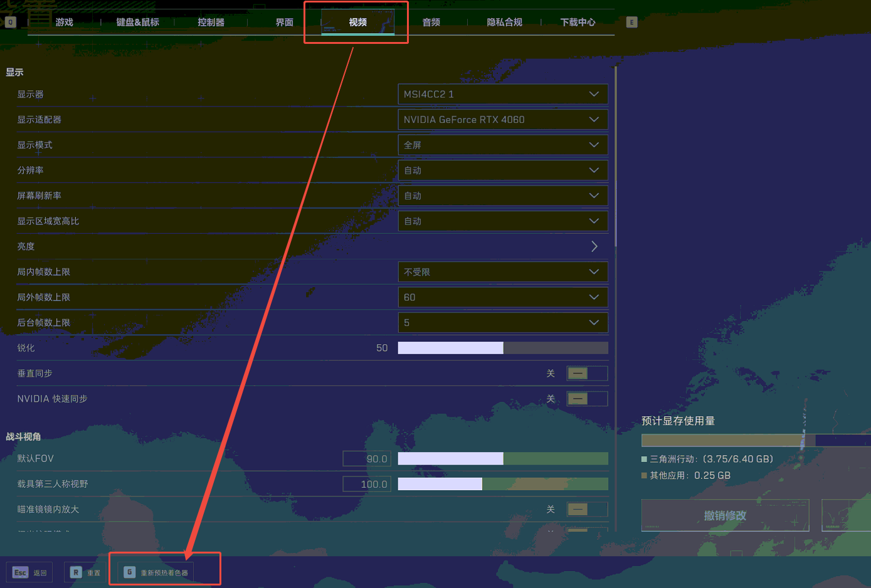The image size is (871, 588).
Task: Click the Q key icon beside the tabs
Action: pos(10,23)
